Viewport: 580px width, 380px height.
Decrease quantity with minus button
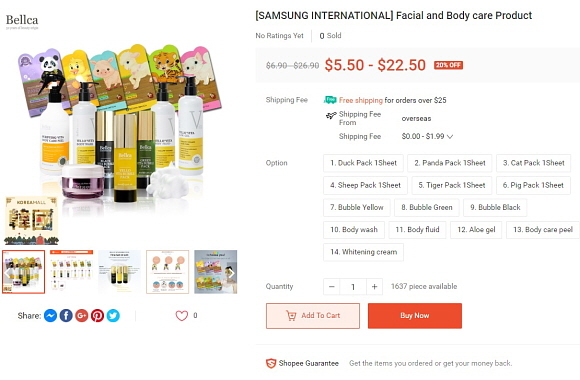coord(332,287)
